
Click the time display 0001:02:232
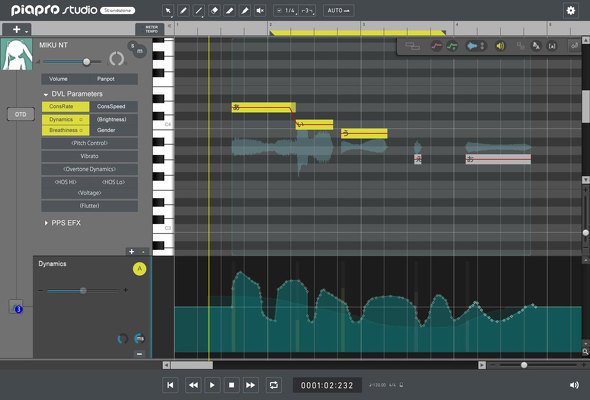pos(327,385)
